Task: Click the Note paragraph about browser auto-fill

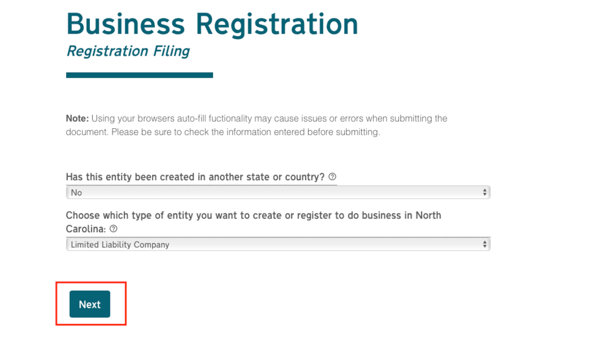Action: coord(257,125)
